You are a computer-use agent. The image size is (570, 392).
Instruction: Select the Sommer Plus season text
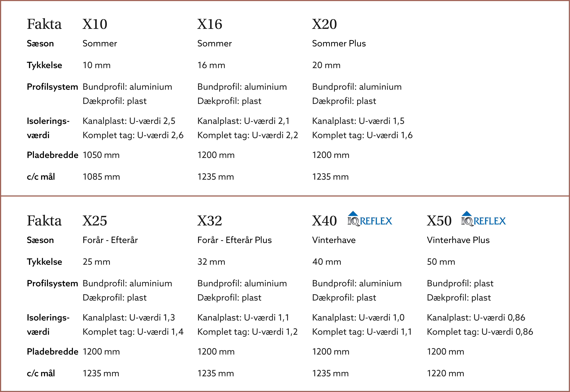pyautogui.click(x=339, y=43)
